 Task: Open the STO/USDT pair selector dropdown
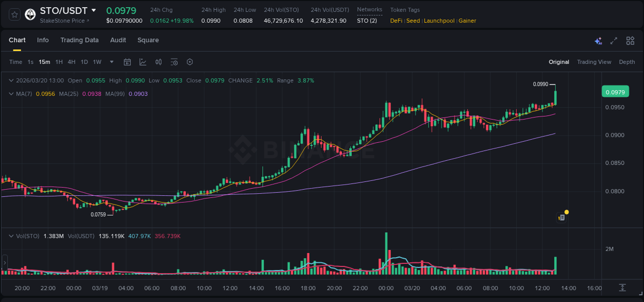(93, 10)
